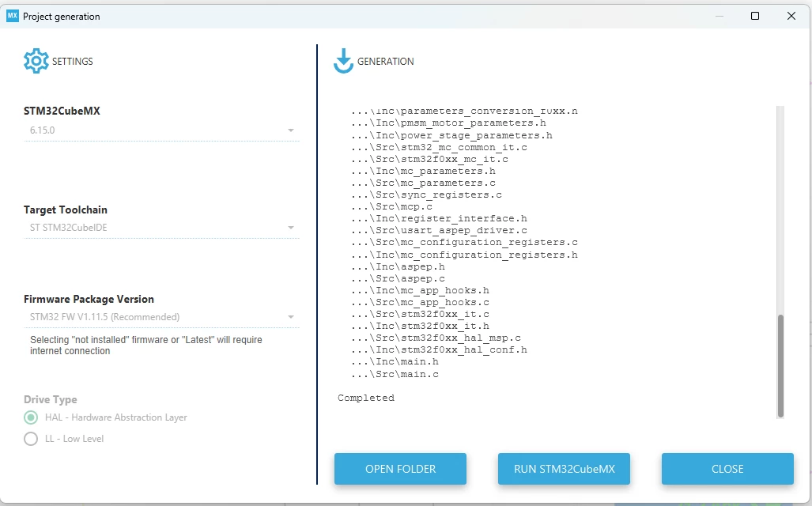
Task: Click the ...\Src\stm32f0xx_hal_msp.c log line
Action: tap(436, 338)
